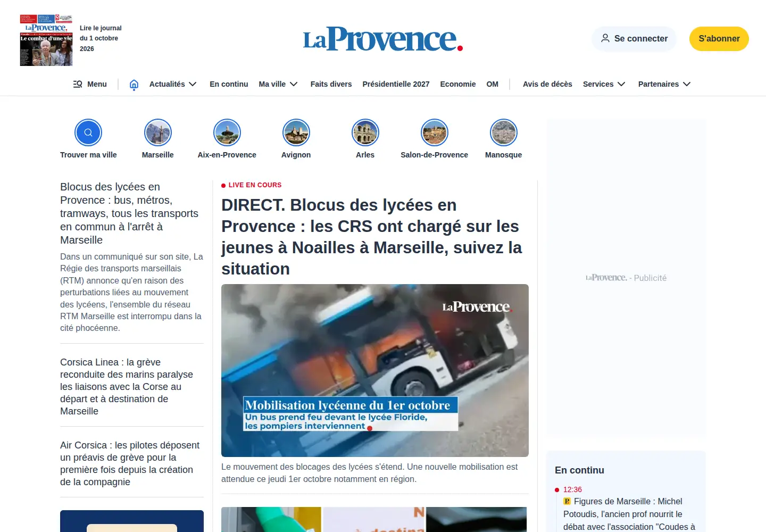Screen dimensions: 766x532
Task: Open the Economie section
Action: (458, 84)
